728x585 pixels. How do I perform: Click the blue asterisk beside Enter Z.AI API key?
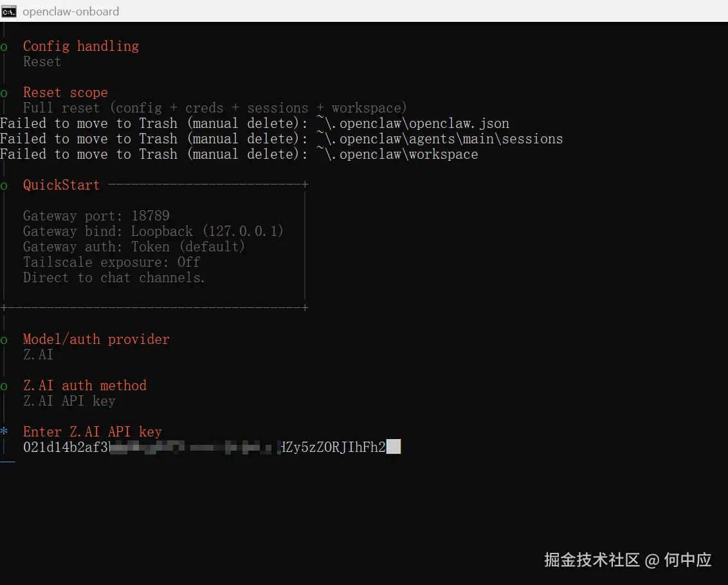coord(4,431)
